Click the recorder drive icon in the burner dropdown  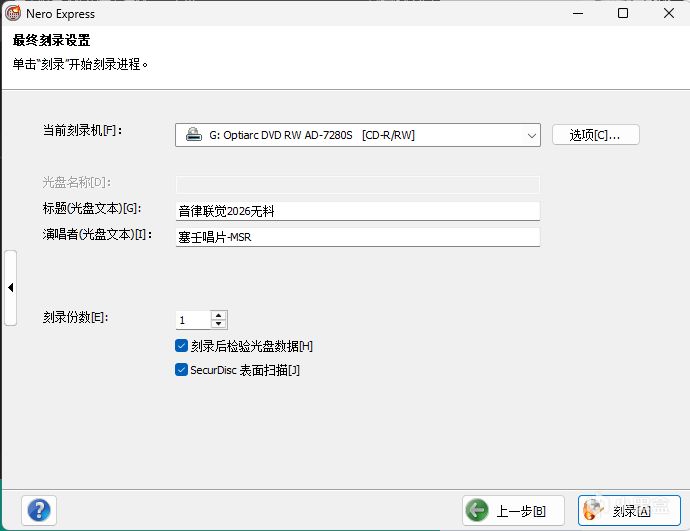click(194, 135)
